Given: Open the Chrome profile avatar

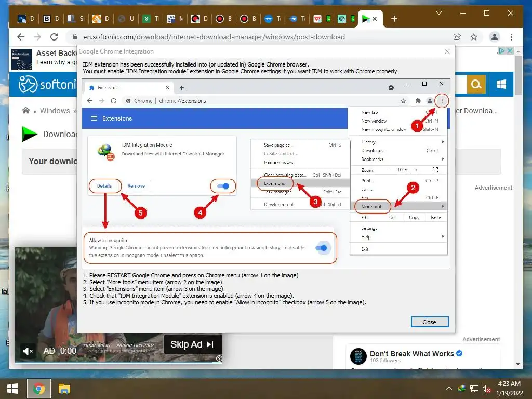Looking at the screenshot, I should pos(495,37).
